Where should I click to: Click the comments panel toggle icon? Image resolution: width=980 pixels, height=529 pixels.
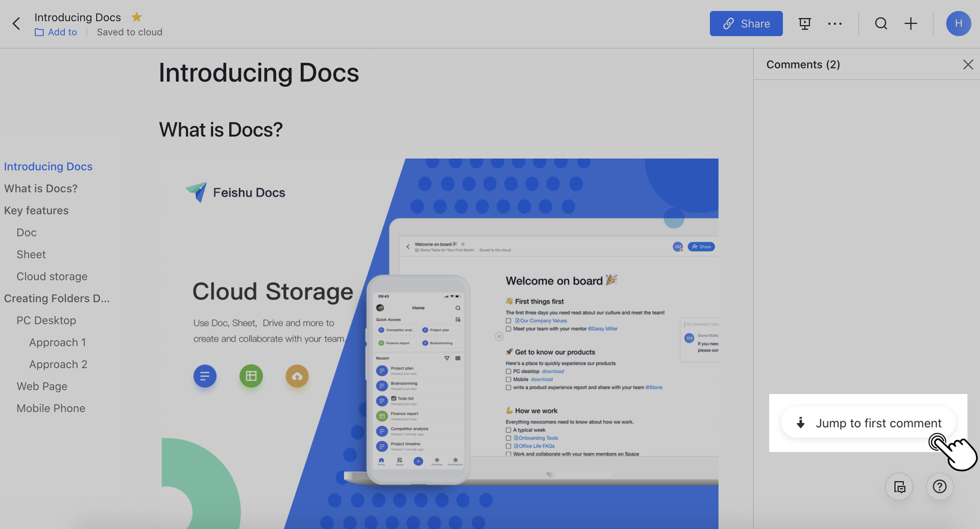[899, 487]
